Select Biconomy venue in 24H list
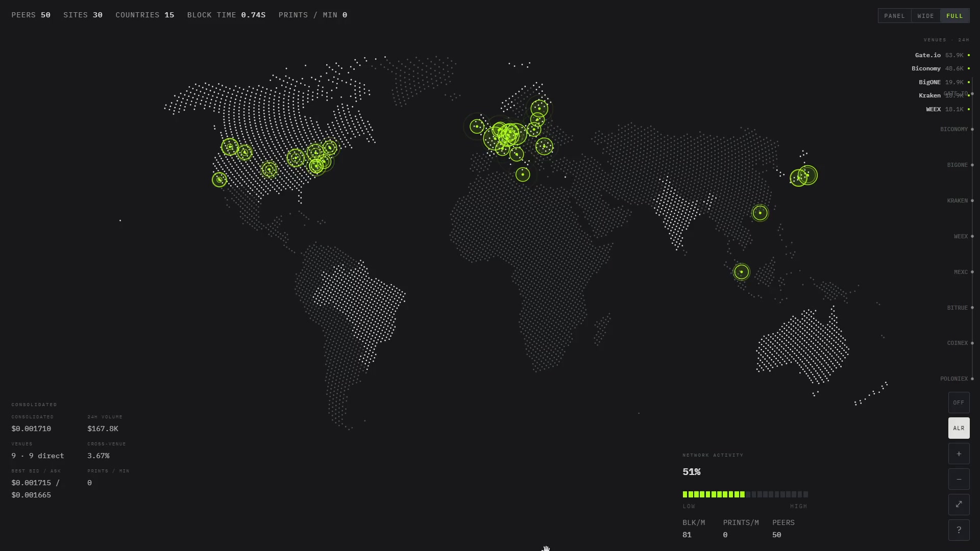 click(x=941, y=68)
